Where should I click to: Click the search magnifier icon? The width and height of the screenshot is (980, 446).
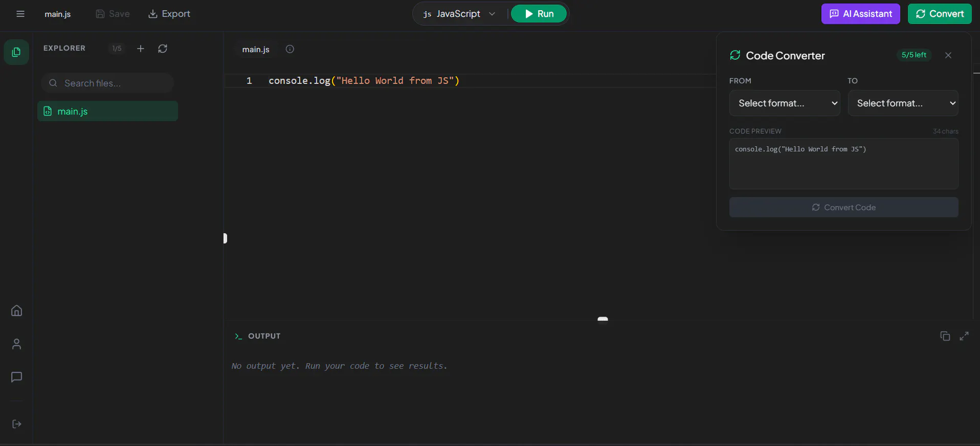(x=53, y=83)
